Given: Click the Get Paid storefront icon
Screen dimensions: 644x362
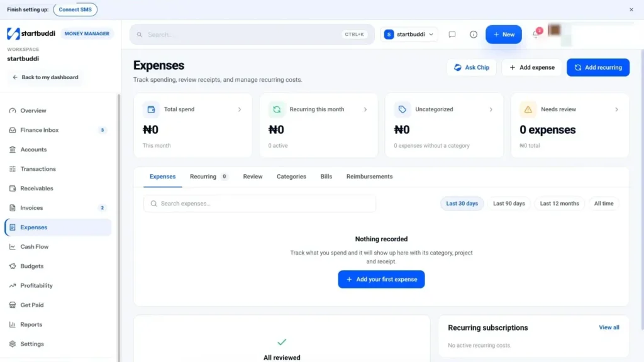Looking at the screenshot, I should tap(13, 305).
